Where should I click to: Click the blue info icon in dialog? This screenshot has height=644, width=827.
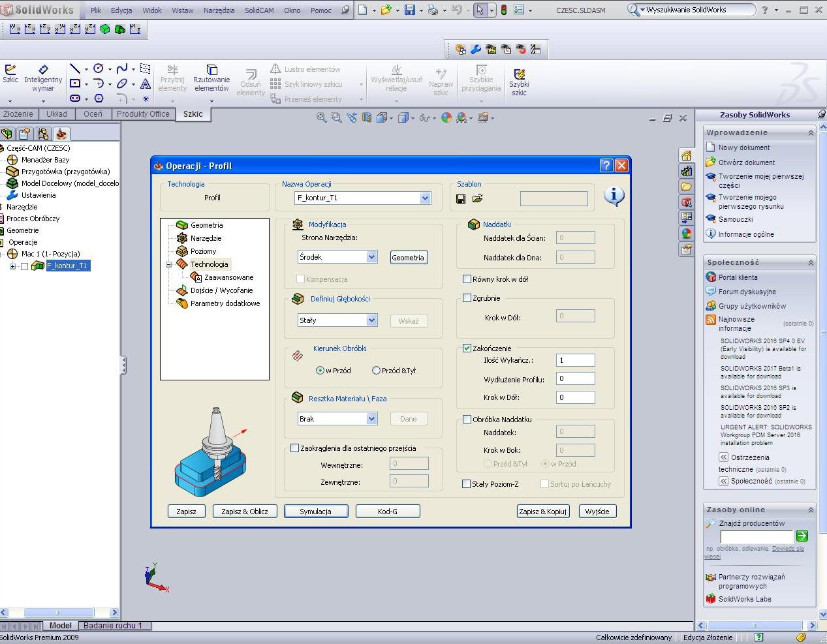614,196
